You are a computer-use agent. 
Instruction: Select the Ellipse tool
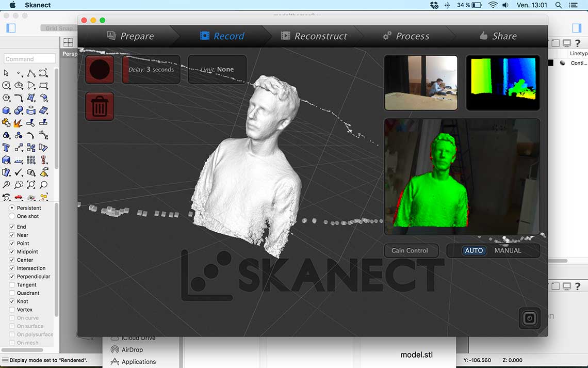pos(19,85)
